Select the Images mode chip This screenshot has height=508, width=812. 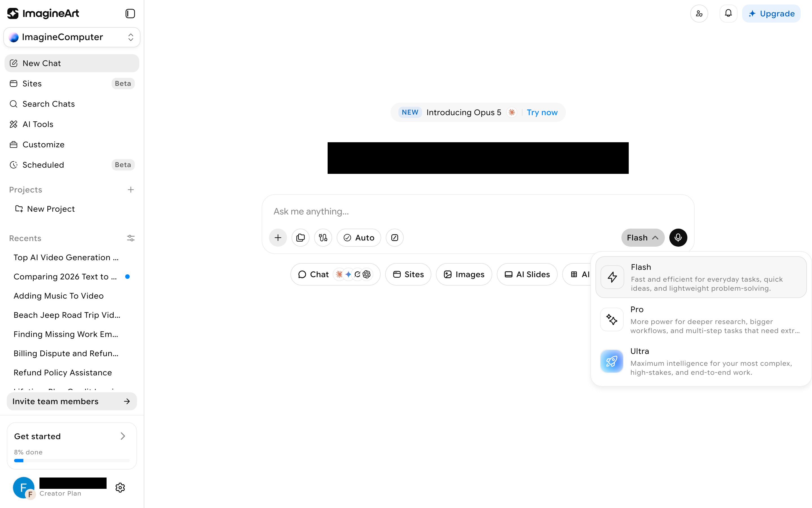point(464,275)
